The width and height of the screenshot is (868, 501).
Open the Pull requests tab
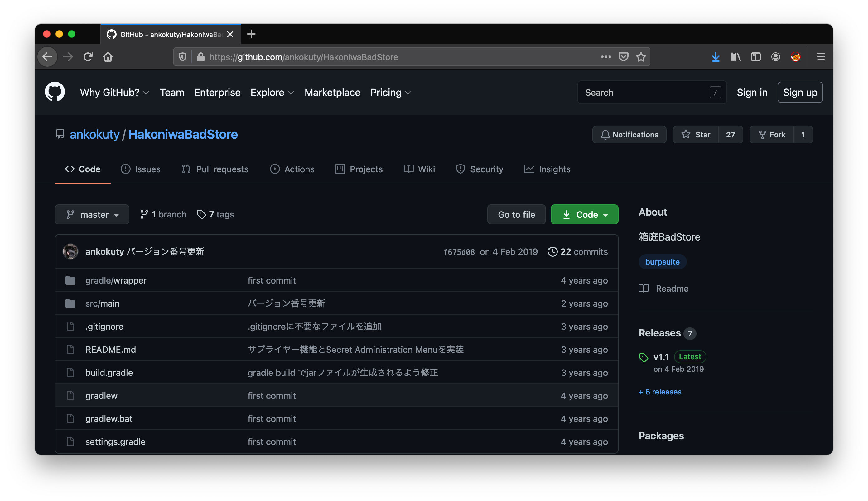(x=215, y=169)
